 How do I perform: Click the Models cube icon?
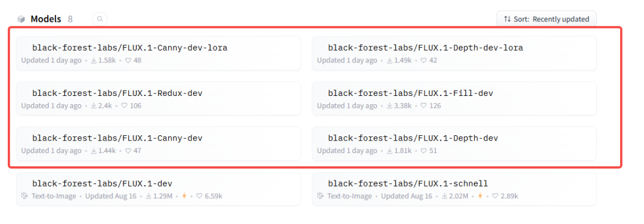[21, 19]
